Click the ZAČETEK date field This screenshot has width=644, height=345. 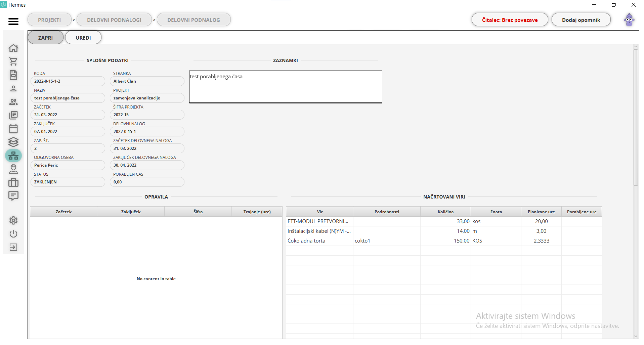pyautogui.click(x=68, y=115)
